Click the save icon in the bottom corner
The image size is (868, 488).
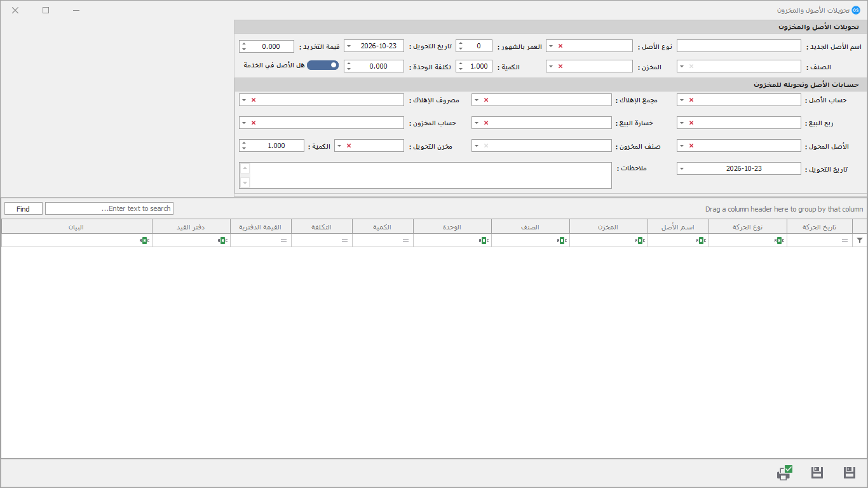[850, 473]
